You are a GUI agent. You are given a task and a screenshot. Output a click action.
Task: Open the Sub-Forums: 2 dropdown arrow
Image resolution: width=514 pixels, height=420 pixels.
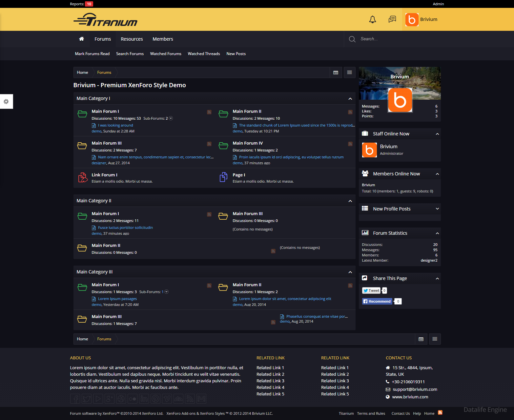(x=171, y=118)
